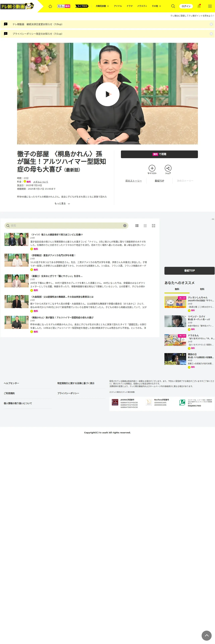This screenshot has height=644, width=215.
Task: Click the ログイン button
Action: click(186, 6)
